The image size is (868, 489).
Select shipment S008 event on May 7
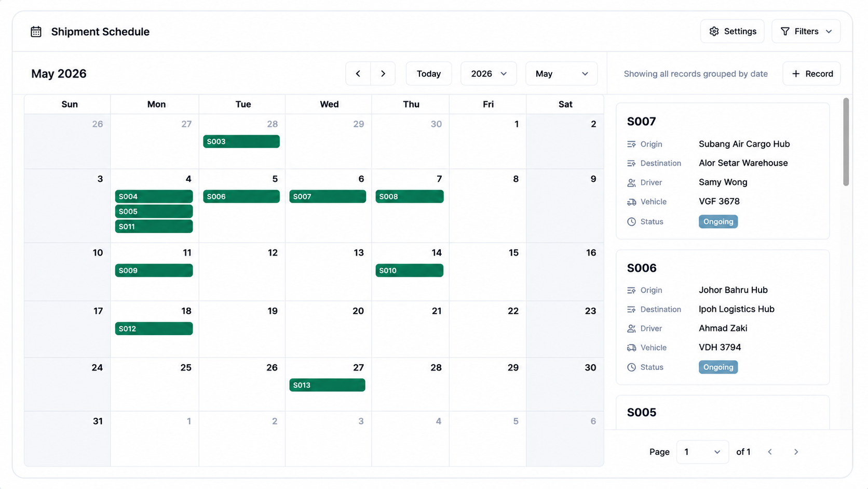(410, 196)
